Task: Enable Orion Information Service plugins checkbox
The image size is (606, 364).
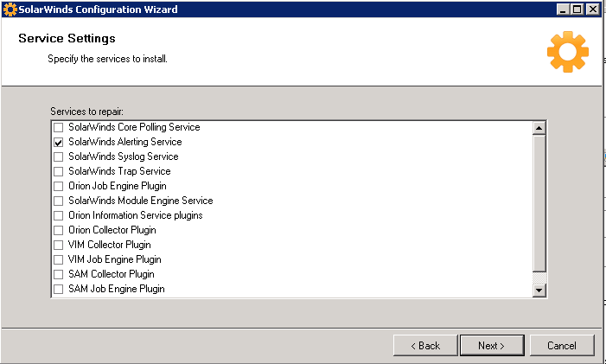Action: click(x=59, y=215)
